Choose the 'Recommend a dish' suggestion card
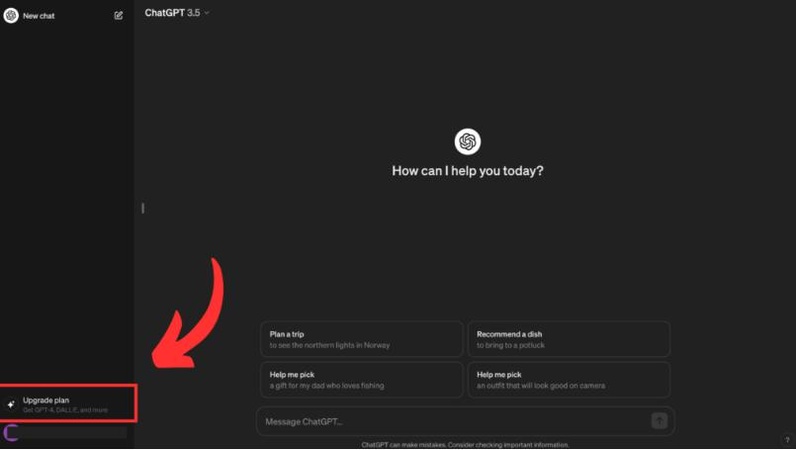 (x=569, y=339)
